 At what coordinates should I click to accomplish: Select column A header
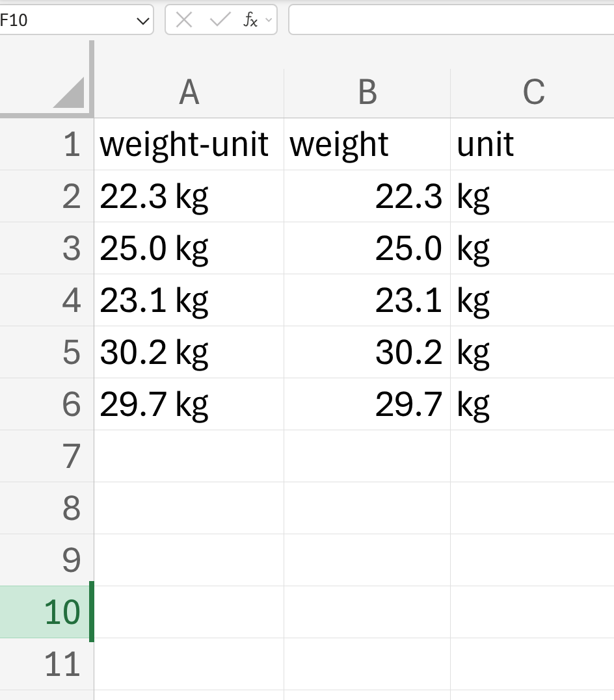click(189, 93)
